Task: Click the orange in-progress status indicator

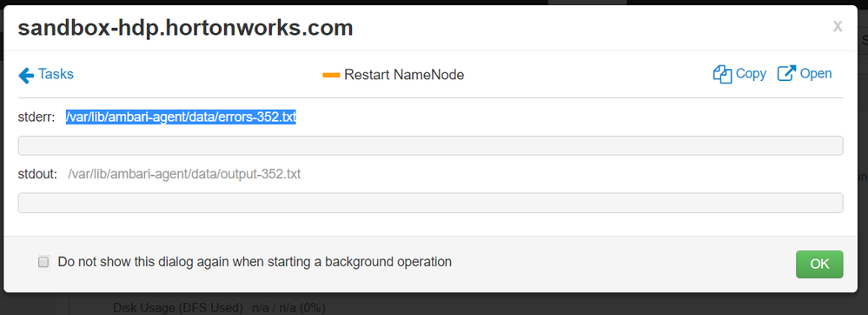Action: point(331,75)
